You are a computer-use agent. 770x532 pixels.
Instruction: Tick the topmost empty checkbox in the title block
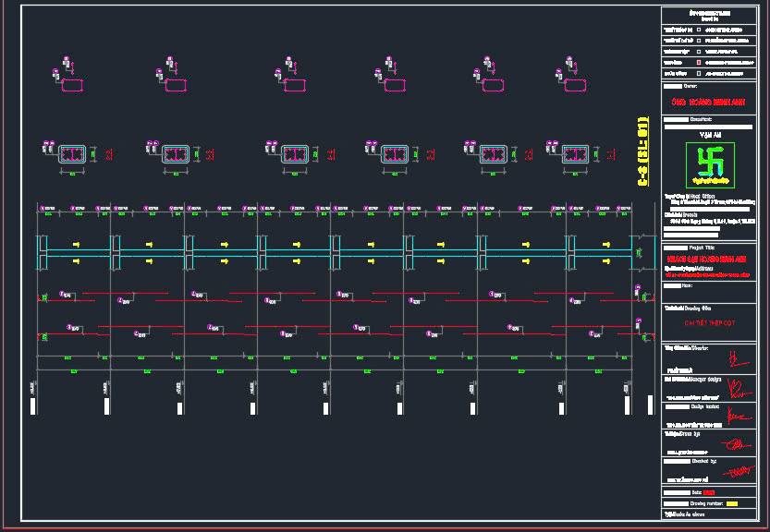[x=699, y=30]
